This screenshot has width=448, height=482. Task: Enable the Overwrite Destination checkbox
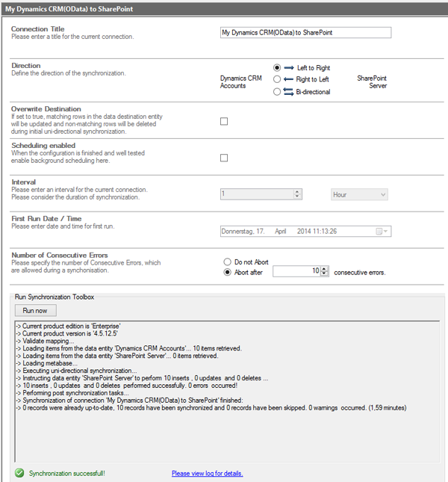click(x=224, y=121)
